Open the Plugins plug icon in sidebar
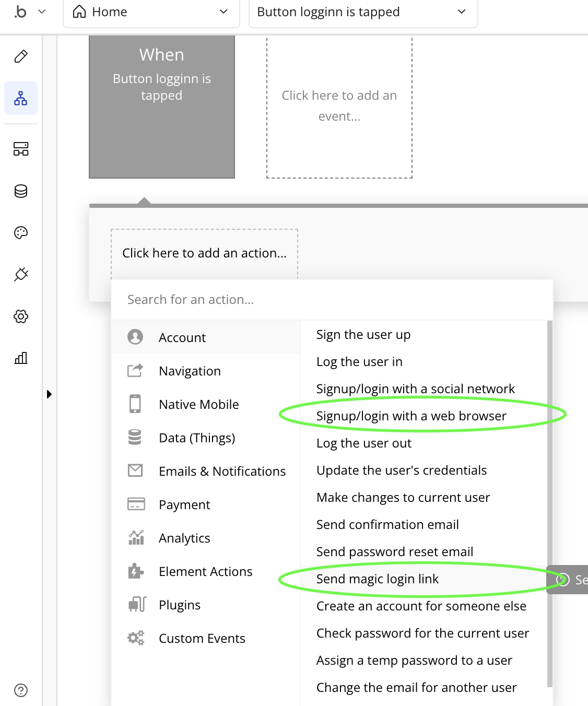The width and height of the screenshot is (588, 706). point(21,275)
